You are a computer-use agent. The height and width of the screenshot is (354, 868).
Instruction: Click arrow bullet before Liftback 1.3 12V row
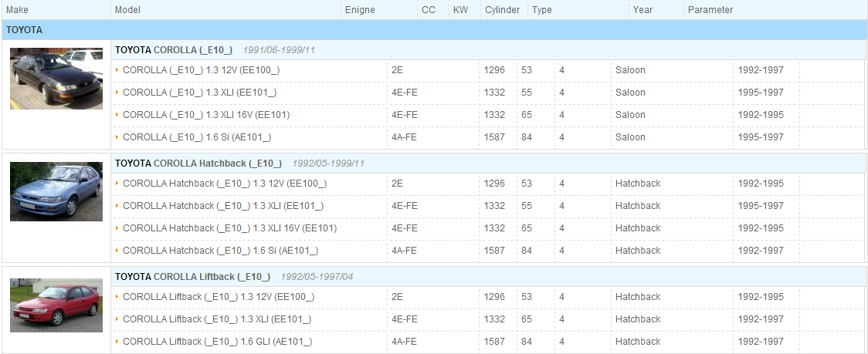(117, 297)
